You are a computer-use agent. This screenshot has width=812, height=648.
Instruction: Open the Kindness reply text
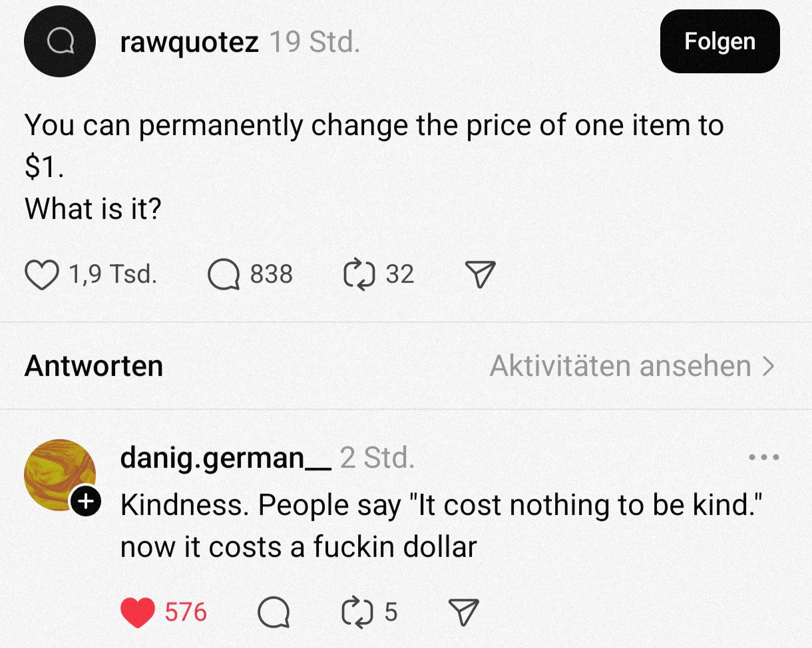tap(439, 526)
